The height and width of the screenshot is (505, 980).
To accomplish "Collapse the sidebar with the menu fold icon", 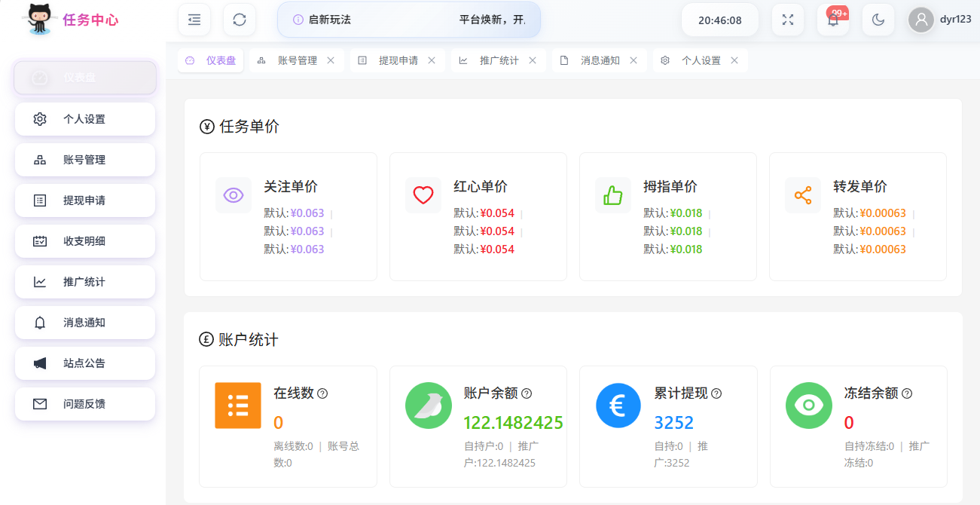I will coord(194,20).
